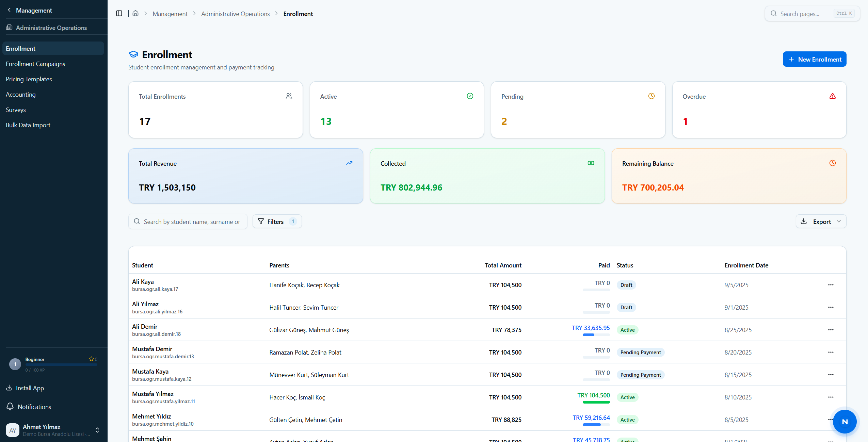Open row actions for Ali Kaya
Viewport: 868px width, 442px height.
click(x=831, y=285)
